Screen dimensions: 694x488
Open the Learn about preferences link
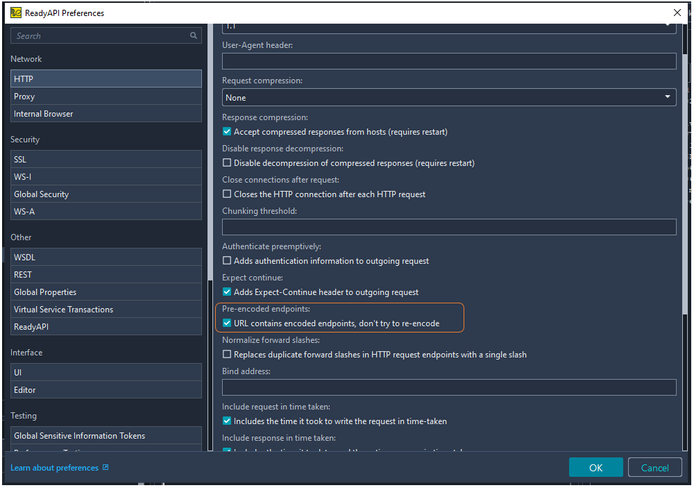tap(53, 467)
